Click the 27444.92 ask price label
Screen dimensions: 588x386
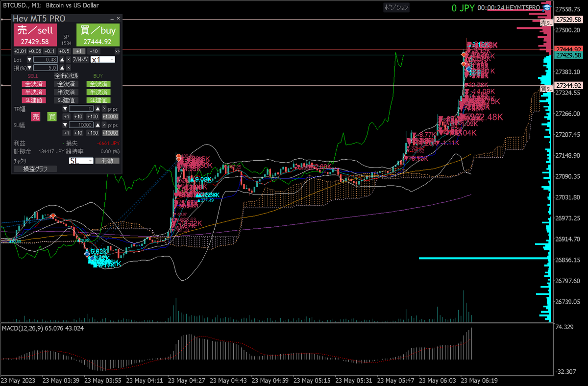click(x=568, y=49)
